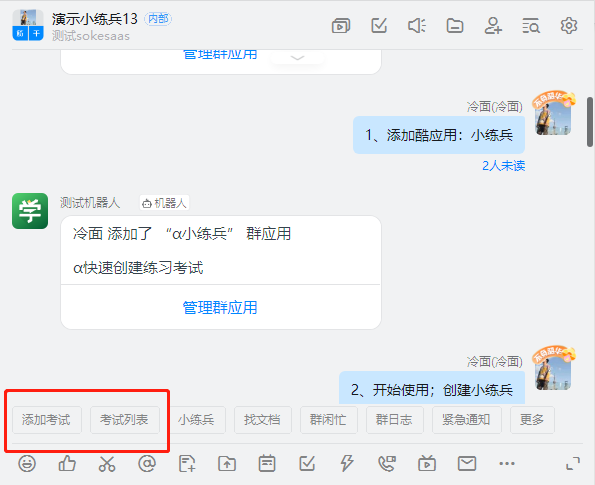The width and height of the screenshot is (595, 485).
Task: Upload a file with the folder-arrow icon
Action: (x=227, y=463)
